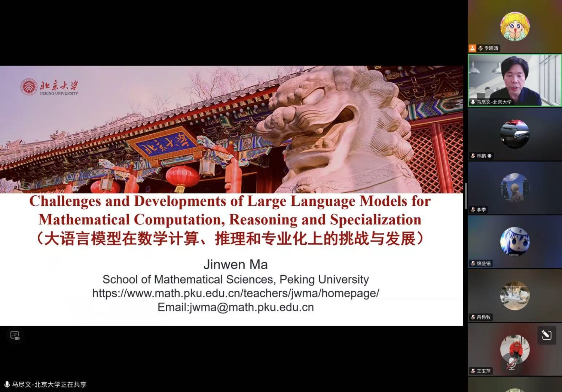
Task: Click the status text 马尽文-北京大学正在共享
Action: [49, 385]
